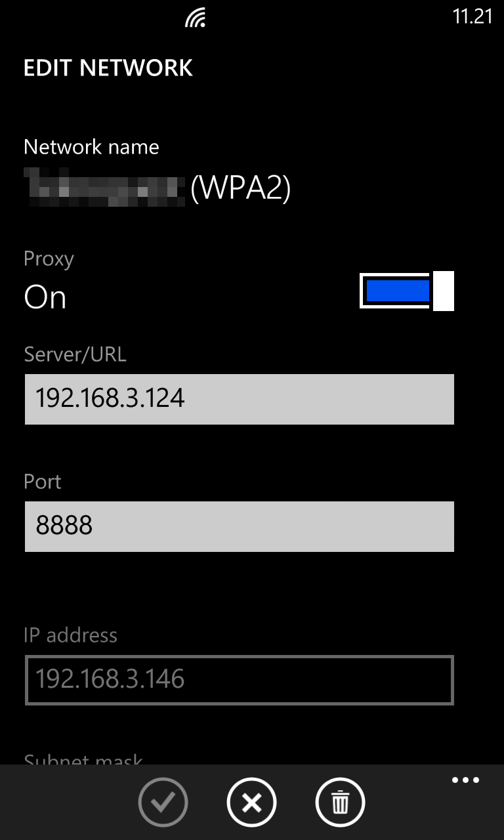
Task: Tap the (WPA2) security text
Action: (x=241, y=189)
